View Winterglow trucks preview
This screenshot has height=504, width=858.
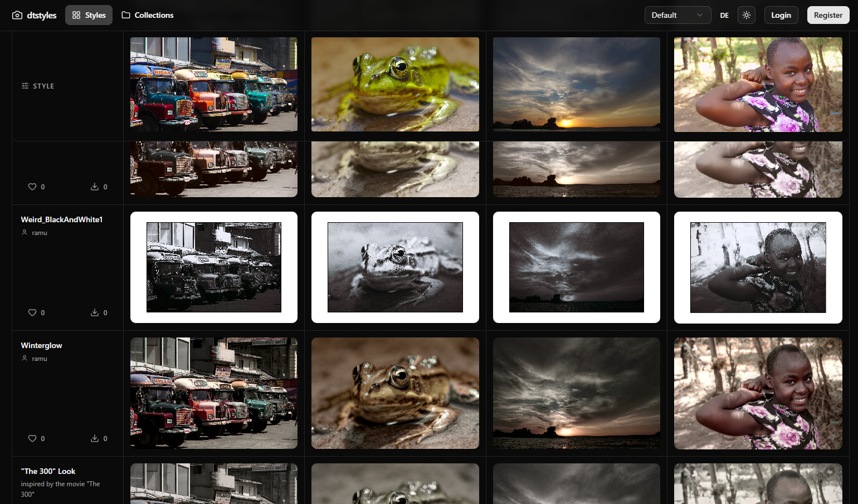click(x=214, y=393)
